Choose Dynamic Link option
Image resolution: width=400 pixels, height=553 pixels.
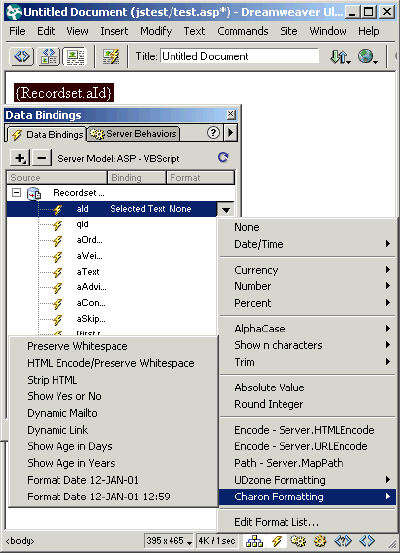(x=113, y=430)
